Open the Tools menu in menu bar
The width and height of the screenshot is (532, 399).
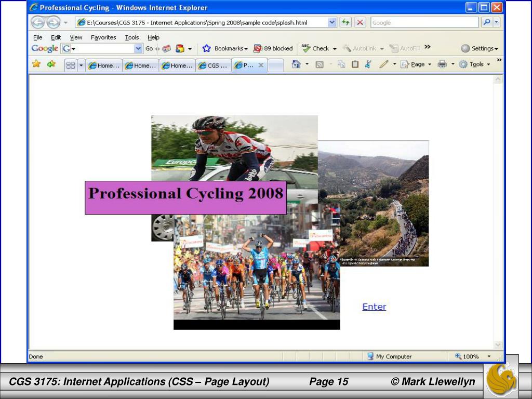point(131,37)
